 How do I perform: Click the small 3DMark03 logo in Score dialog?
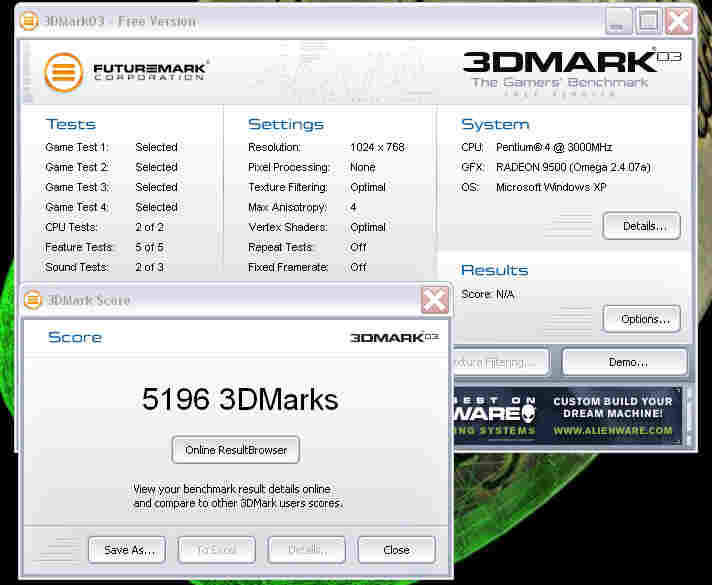pos(394,337)
